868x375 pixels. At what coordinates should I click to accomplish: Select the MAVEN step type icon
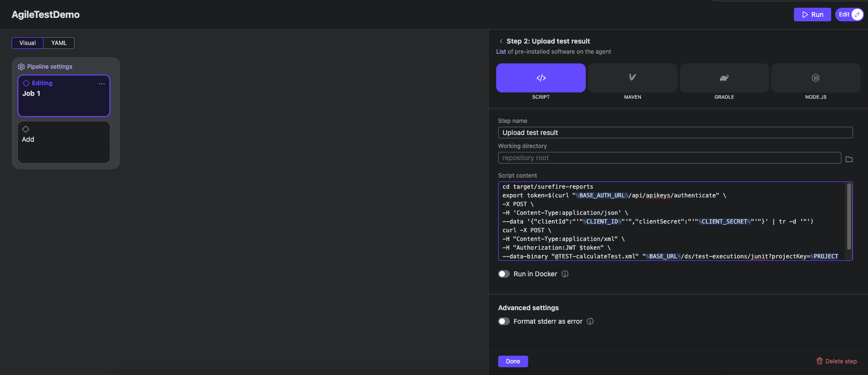[632, 78]
